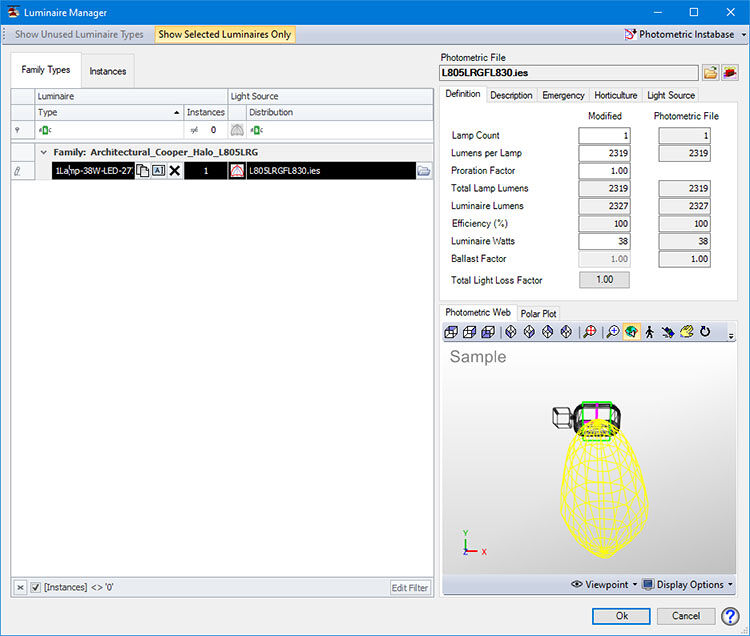Image resolution: width=750 pixels, height=636 pixels.
Task: Open the help question mark icon
Action: coord(729,616)
